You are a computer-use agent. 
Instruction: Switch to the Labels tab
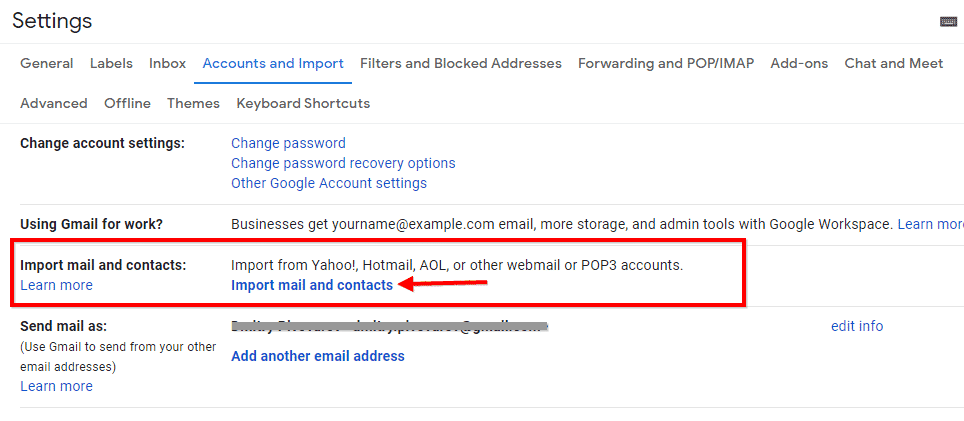pos(111,63)
